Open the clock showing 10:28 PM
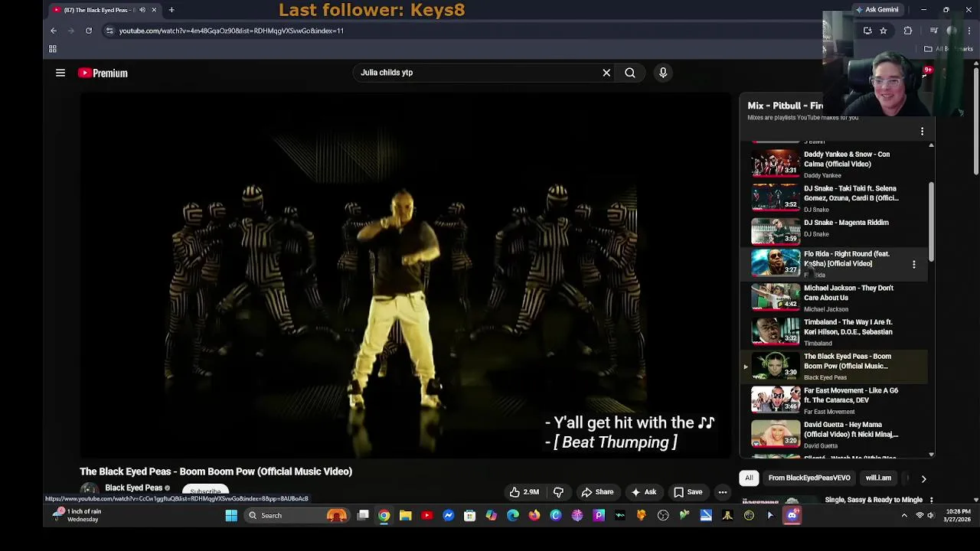Image resolution: width=980 pixels, height=551 pixels. pos(959,515)
